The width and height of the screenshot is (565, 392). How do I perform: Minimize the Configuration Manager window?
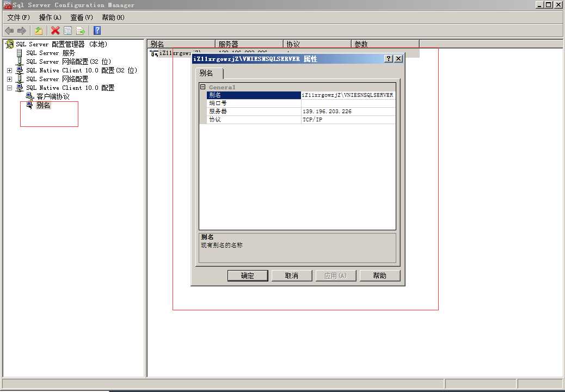point(540,5)
